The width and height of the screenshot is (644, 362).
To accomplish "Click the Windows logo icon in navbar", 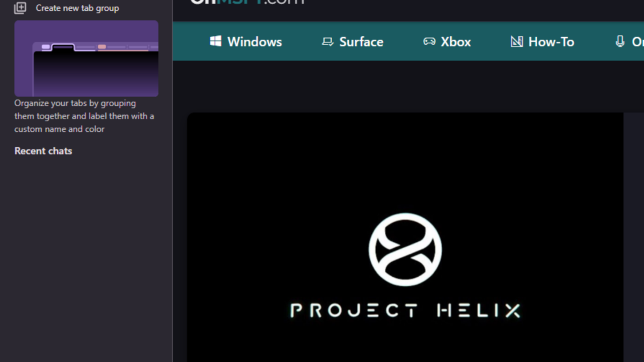I will click(x=216, y=41).
